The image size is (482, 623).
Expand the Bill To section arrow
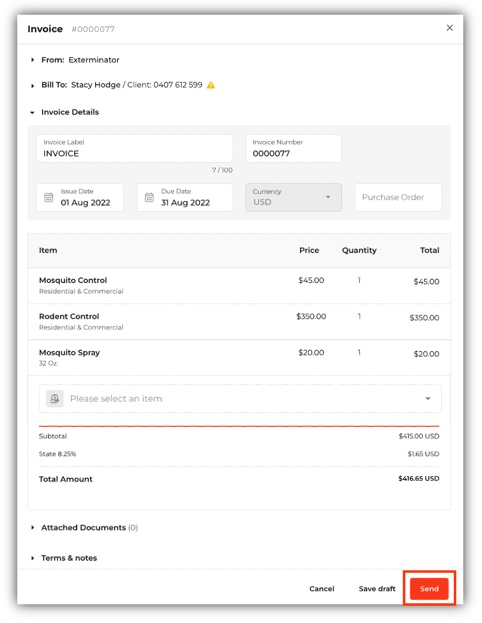coord(33,85)
